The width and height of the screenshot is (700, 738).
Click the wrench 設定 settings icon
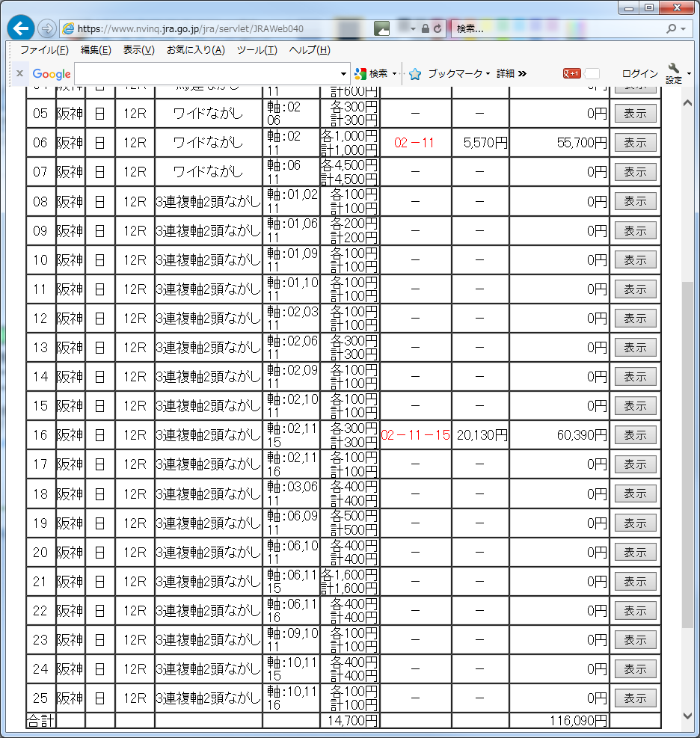[x=674, y=73]
